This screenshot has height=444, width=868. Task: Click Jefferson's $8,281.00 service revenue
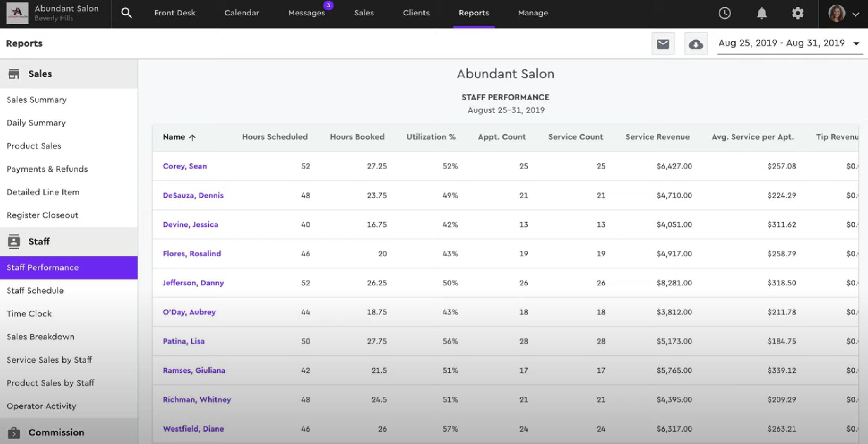tap(674, 283)
